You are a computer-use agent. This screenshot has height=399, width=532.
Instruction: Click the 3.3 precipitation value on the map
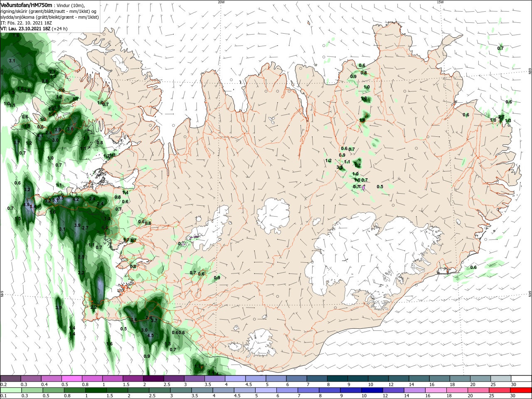(340, 167)
